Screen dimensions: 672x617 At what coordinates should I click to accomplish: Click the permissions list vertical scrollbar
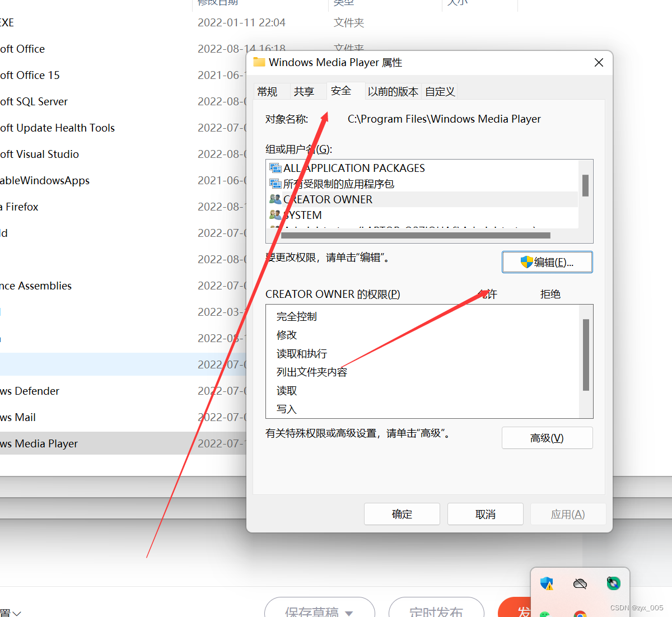586,354
